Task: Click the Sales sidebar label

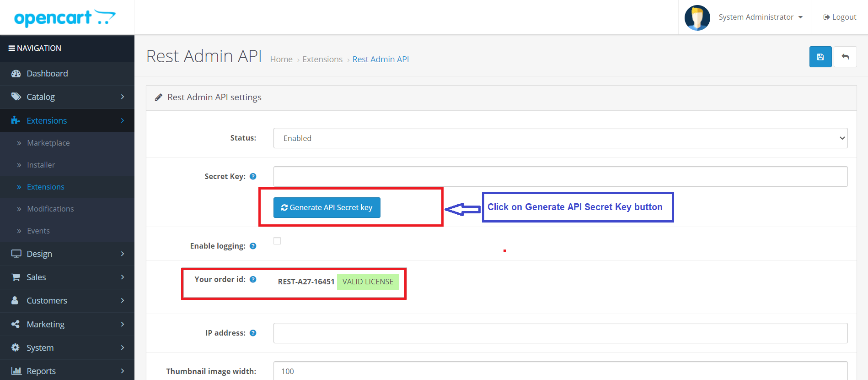Action: (36, 277)
